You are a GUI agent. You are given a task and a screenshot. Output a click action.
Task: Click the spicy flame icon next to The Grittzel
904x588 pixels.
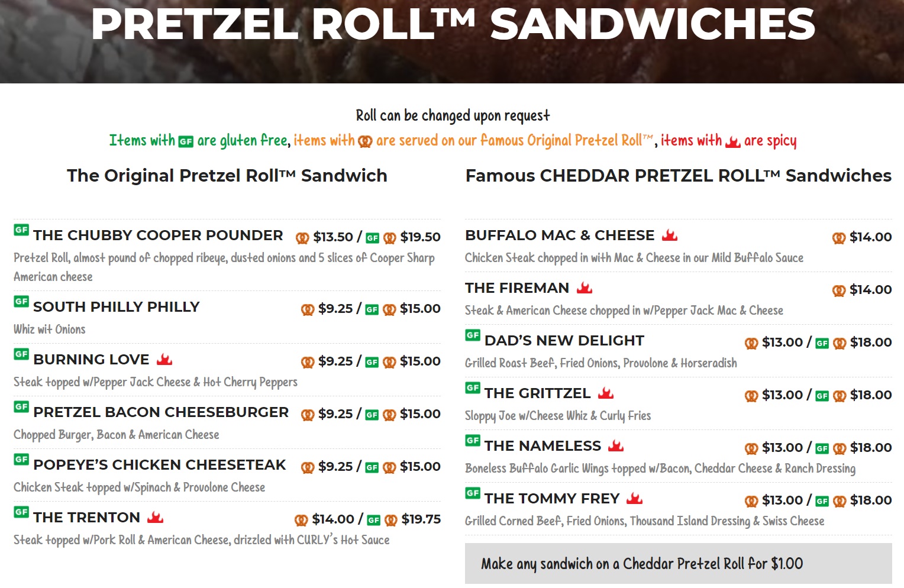tap(606, 393)
